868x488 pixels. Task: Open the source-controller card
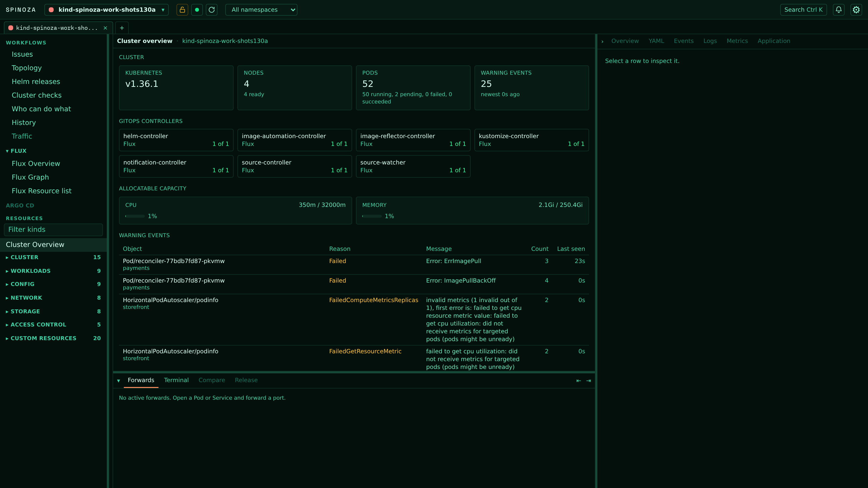(x=295, y=166)
